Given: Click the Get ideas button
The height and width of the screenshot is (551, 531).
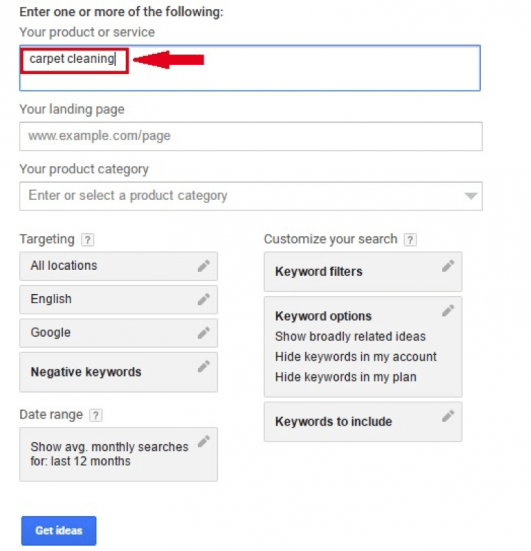Looking at the screenshot, I should (x=59, y=531).
